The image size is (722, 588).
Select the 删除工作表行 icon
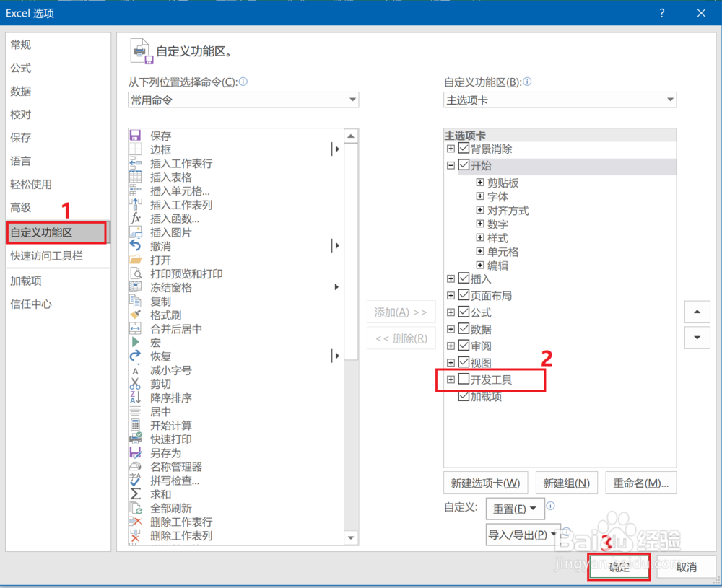(x=135, y=522)
